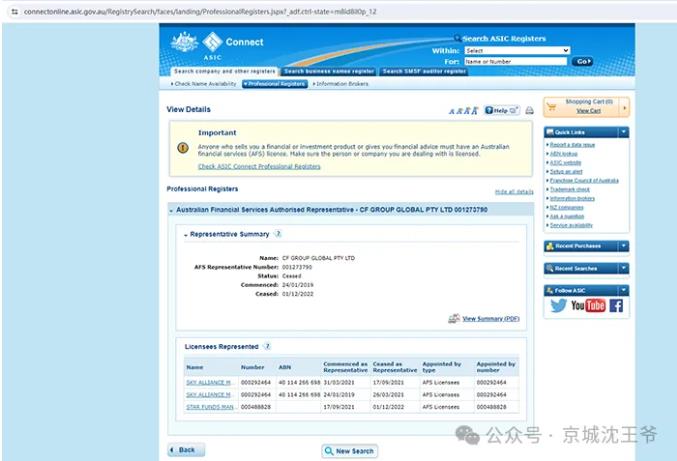This screenshot has height=461, width=677.
Task: Click the New Search button
Action: 350,451
